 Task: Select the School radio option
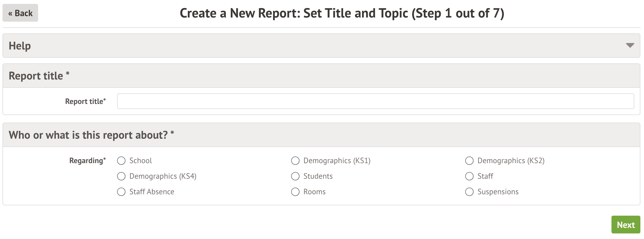[x=121, y=161]
